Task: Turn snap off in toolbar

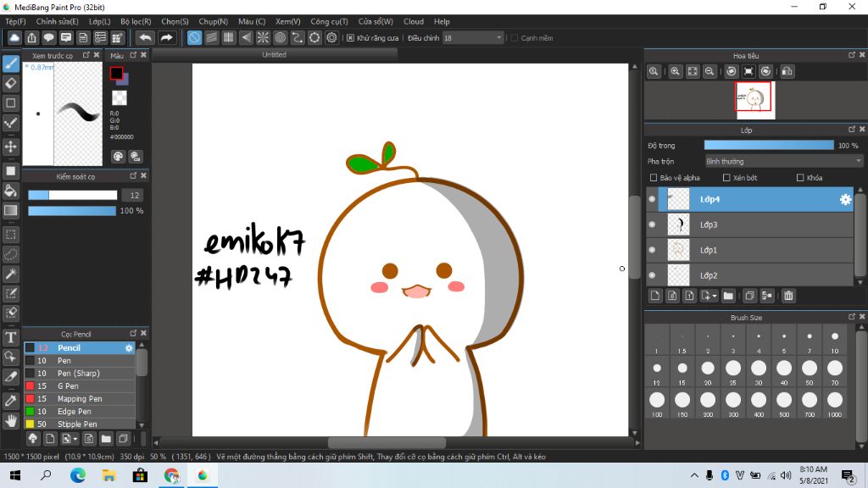Action: pyautogui.click(x=194, y=37)
